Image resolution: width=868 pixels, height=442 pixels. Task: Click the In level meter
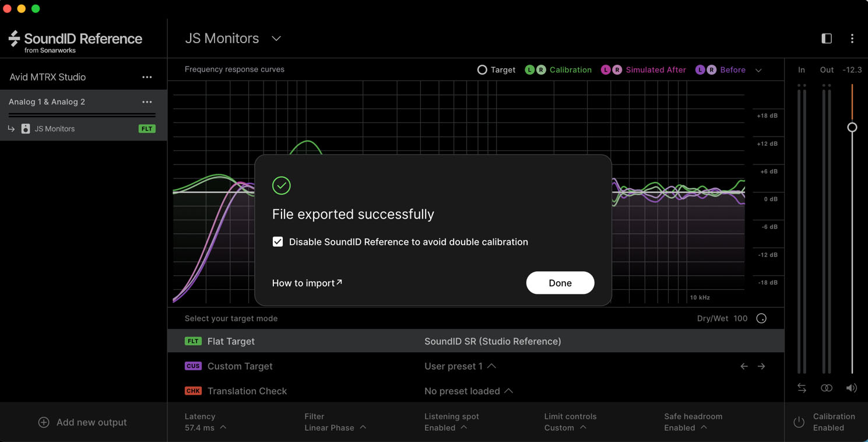[x=802, y=229]
